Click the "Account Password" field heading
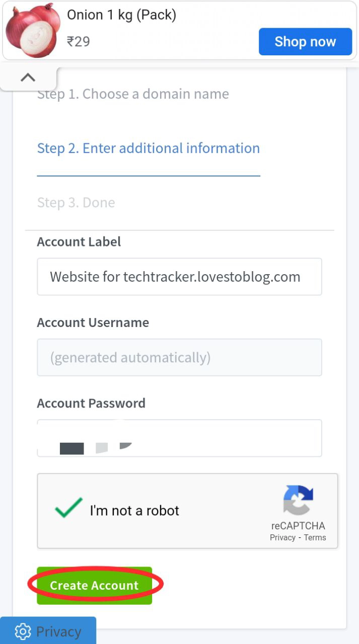Viewport: 359px width, 644px height. click(x=91, y=404)
